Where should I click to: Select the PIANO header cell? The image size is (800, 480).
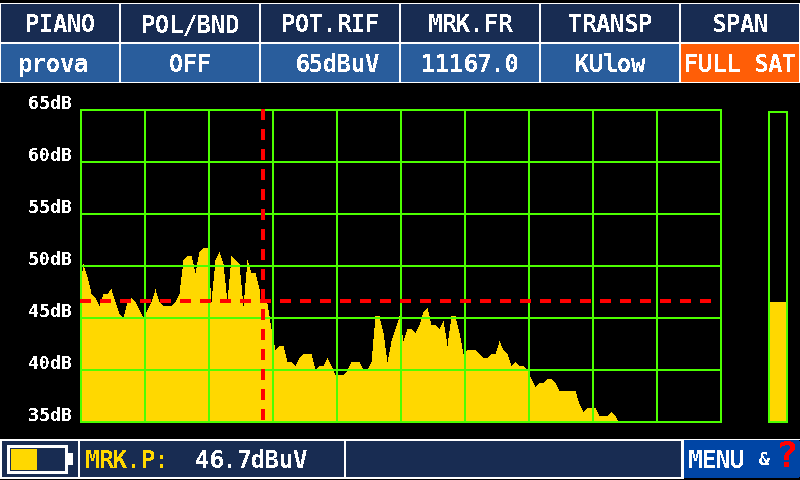click(60, 23)
